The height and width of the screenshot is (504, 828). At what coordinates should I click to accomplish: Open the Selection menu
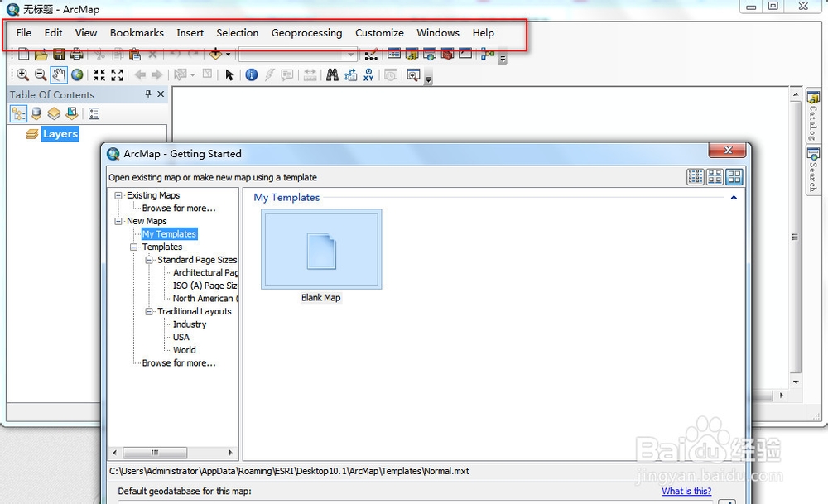click(237, 33)
